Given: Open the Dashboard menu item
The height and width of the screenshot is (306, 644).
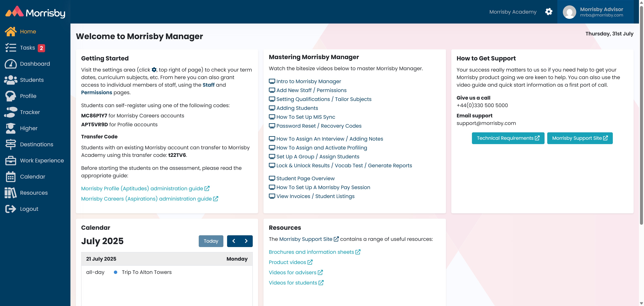Looking at the screenshot, I should click(x=35, y=64).
